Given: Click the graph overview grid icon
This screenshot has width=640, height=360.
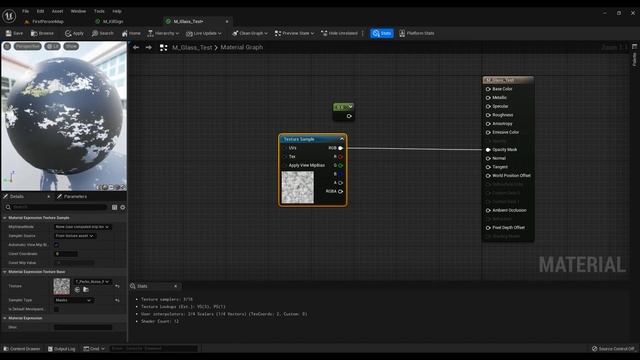Looking at the screenshot, I should 164,48.
